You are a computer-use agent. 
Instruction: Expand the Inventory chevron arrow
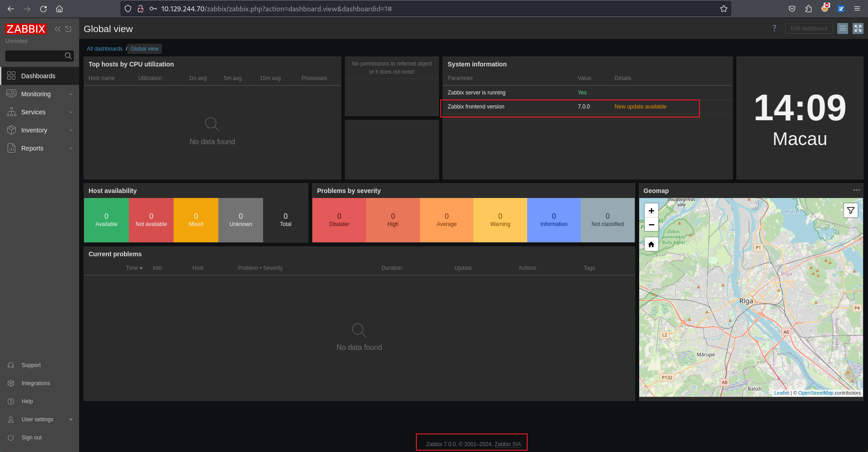click(71, 130)
